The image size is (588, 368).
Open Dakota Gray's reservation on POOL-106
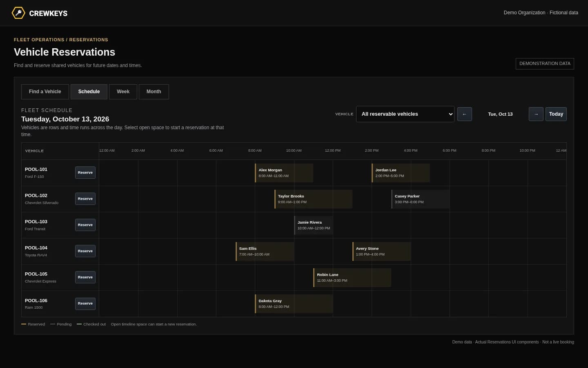(x=294, y=304)
